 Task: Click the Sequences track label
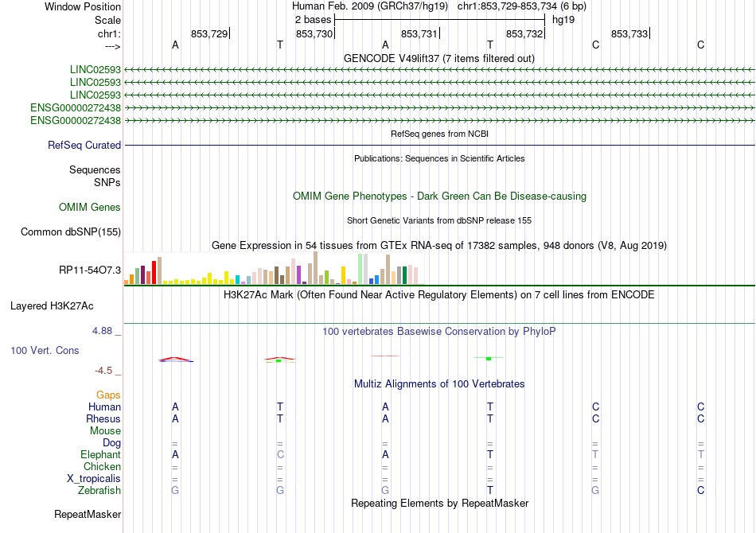(x=95, y=169)
